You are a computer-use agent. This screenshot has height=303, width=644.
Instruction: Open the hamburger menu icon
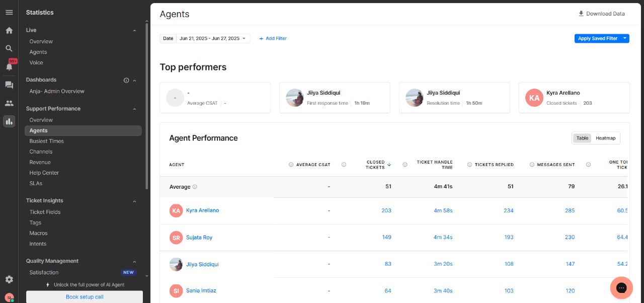[x=9, y=12]
